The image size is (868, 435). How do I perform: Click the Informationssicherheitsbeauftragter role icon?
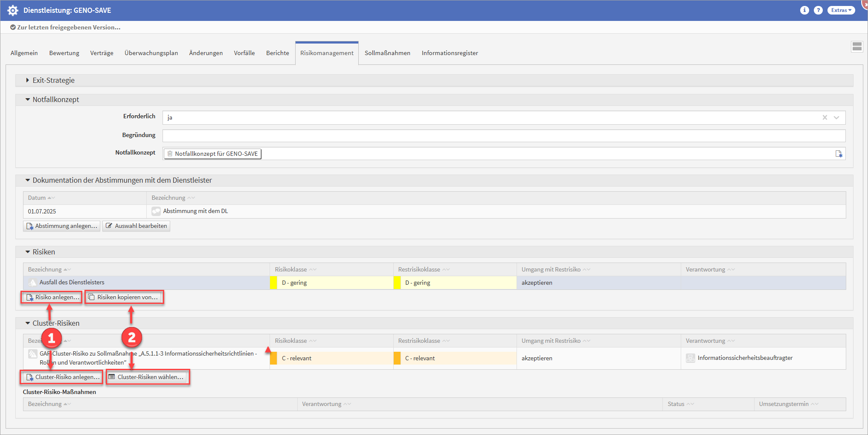click(x=690, y=358)
